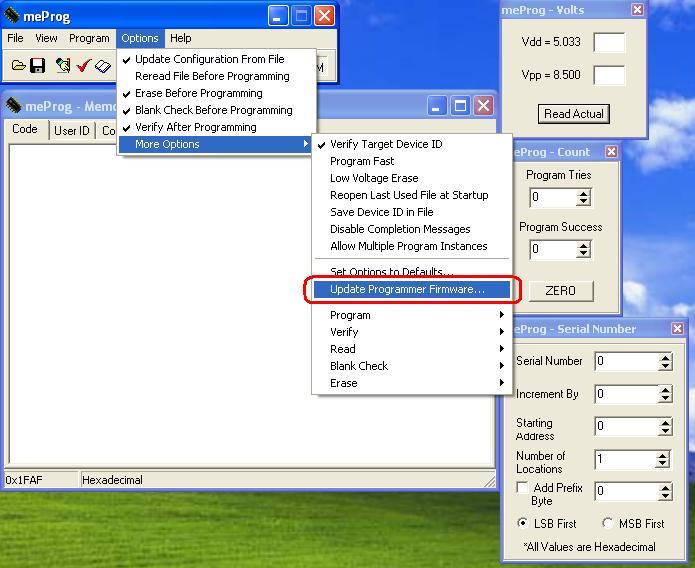
Task: Enable the Add Prefix Byte checkbox
Action: tap(522, 487)
